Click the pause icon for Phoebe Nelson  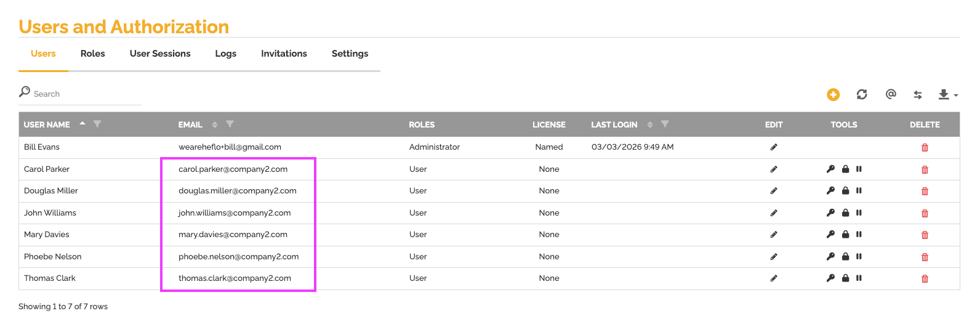point(859,257)
